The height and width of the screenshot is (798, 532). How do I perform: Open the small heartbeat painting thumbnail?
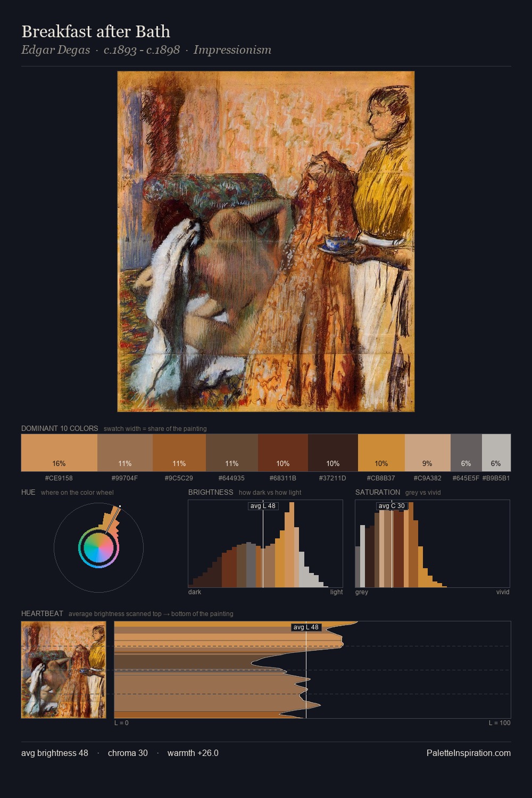pos(63,670)
